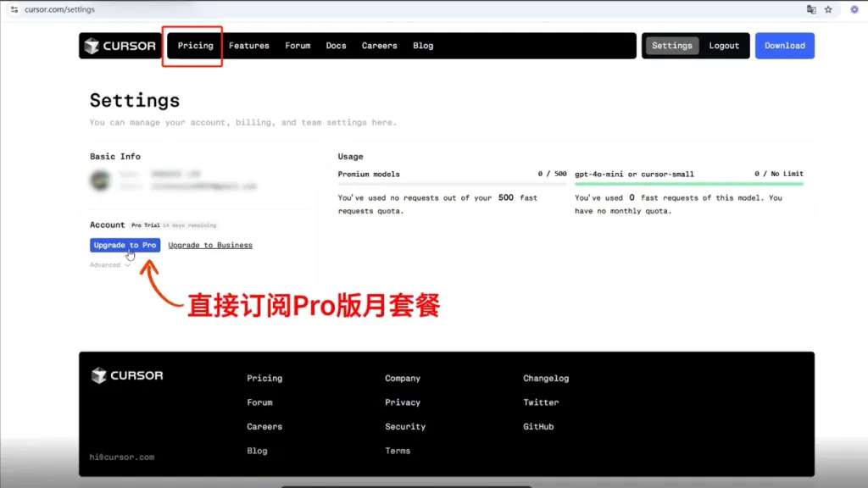Viewport: 868px width, 488px height.
Task: Open the footer Forum link
Action: 259,402
